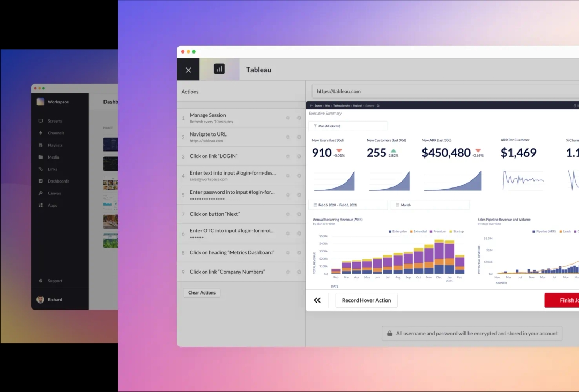Expand the Month granularity dropdown
This screenshot has height=392, width=579.
(x=430, y=205)
